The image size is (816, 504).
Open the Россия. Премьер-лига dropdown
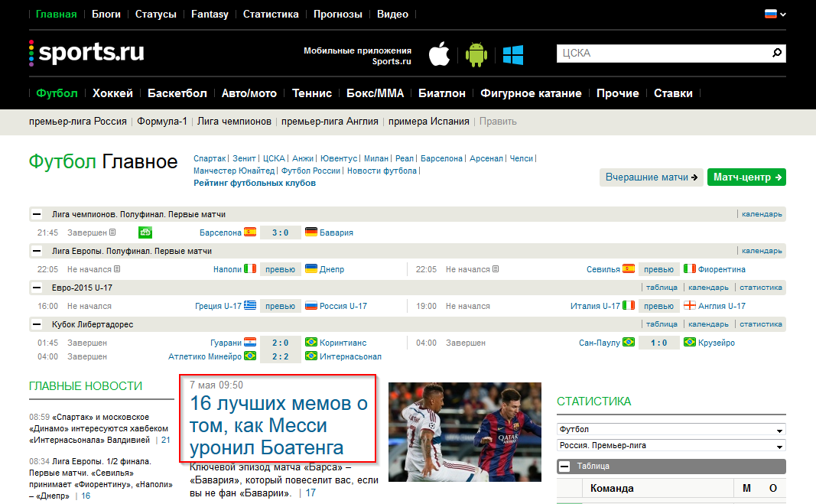point(671,446)
